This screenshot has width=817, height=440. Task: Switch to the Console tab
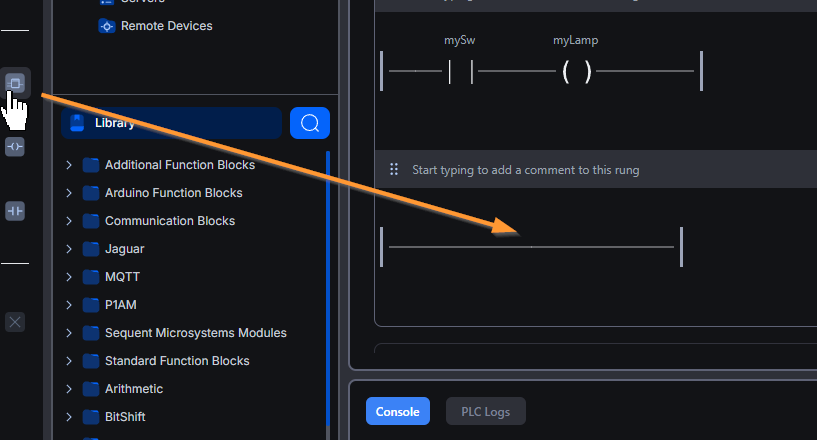tap(397, 411)
